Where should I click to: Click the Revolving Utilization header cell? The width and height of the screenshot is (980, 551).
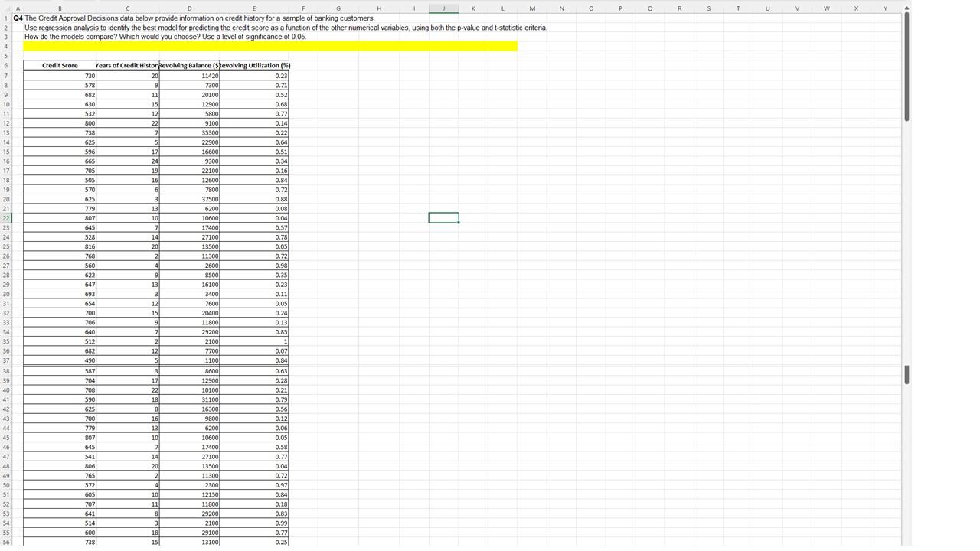[x=254, y=65]
